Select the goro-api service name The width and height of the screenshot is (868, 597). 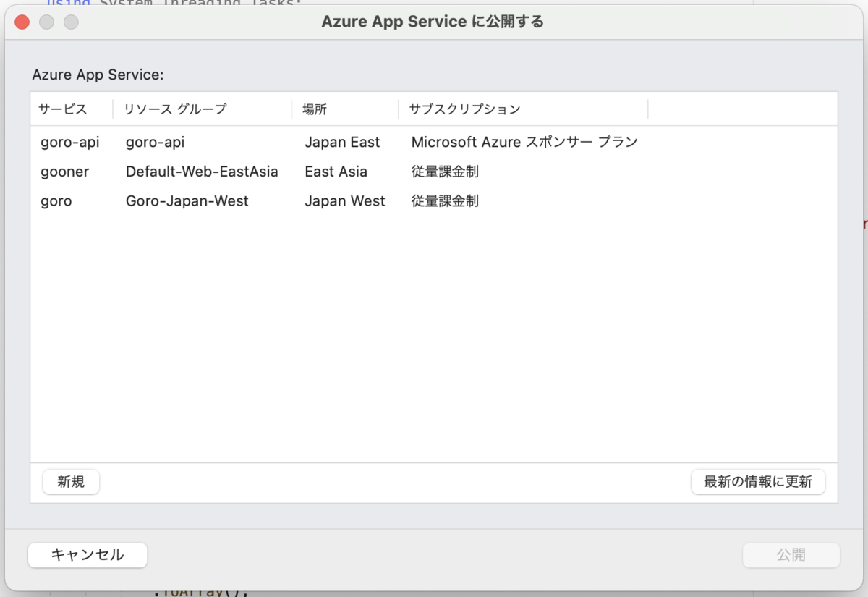pos(70,142)
